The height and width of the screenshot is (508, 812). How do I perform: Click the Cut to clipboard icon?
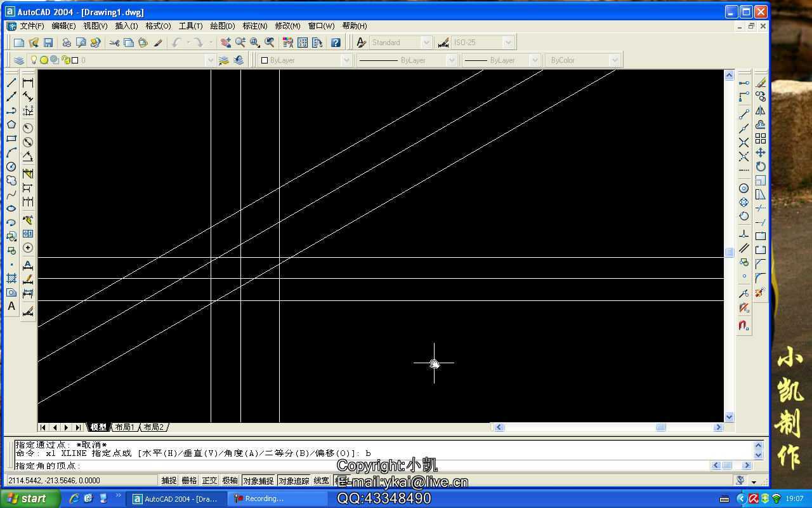point(114,43)
